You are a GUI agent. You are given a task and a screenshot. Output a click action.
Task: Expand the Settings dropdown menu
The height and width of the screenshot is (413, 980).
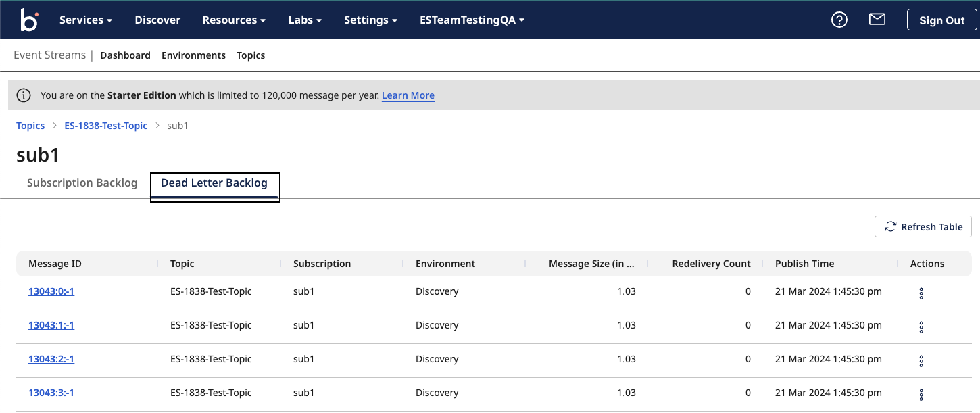pyautogui.click(x=370, y=20)
